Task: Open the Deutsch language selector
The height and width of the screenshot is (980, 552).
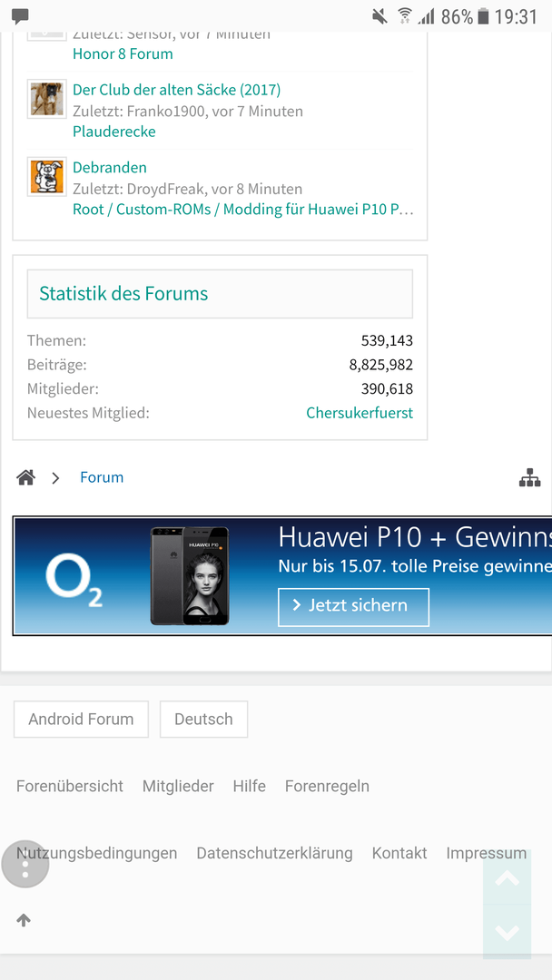Action: click(x=203, y=719)
